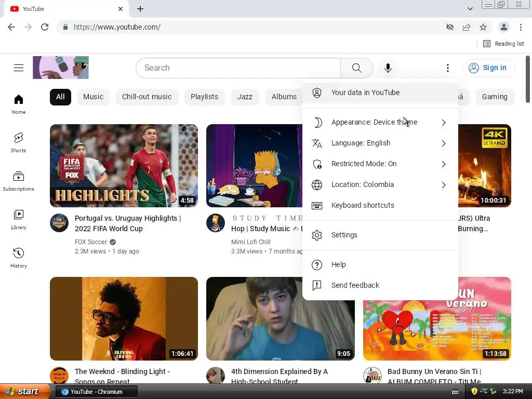
Task: Expand chevron beside Appearance
Action: tap(444, 123)
